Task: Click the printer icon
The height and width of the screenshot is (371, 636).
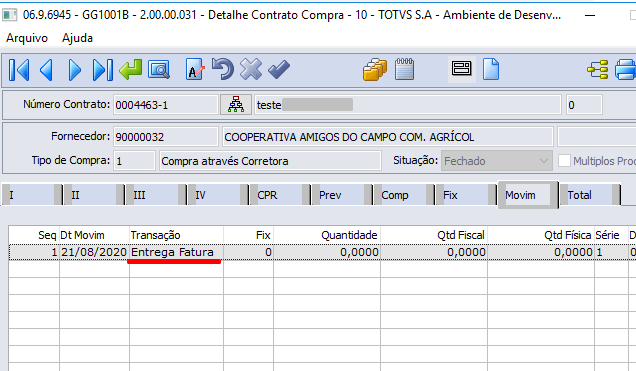Action: tap(625, 70)
